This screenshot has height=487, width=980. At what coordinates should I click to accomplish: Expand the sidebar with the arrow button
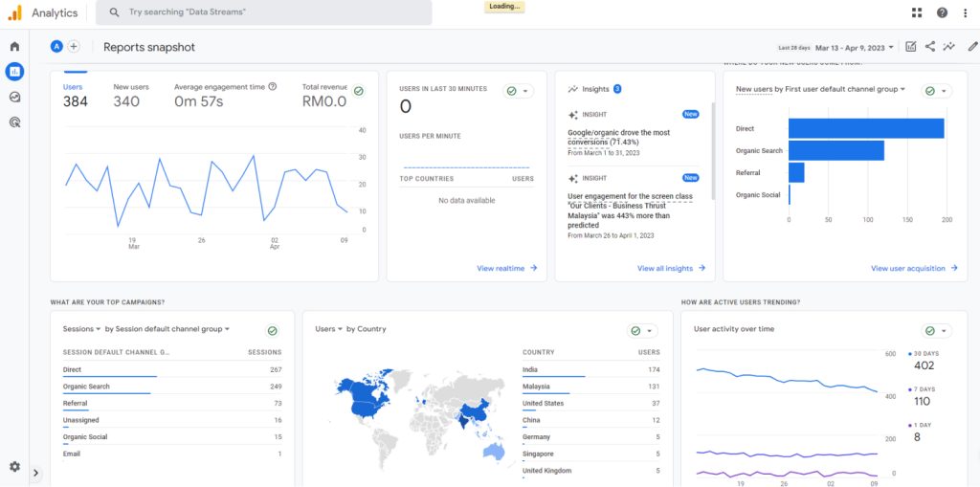click(35, 474)
